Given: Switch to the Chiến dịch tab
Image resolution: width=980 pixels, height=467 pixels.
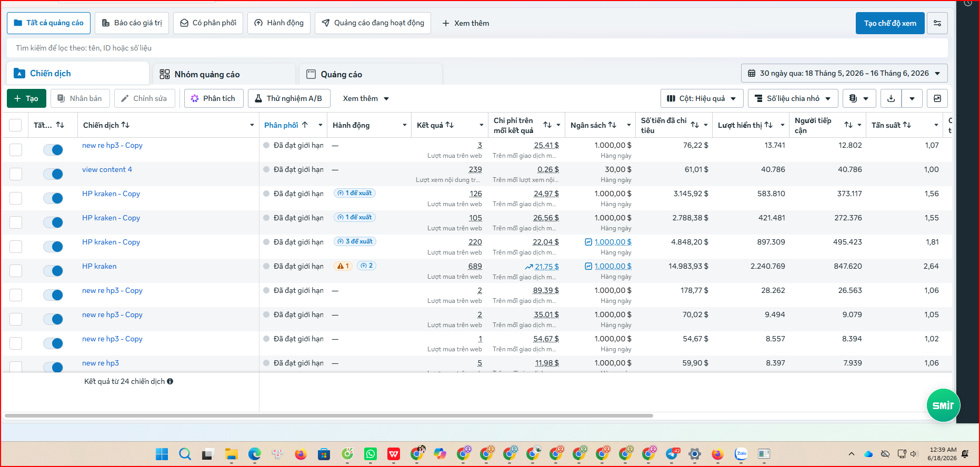Looking at the screenshot, I should click(x=78, y=73).
